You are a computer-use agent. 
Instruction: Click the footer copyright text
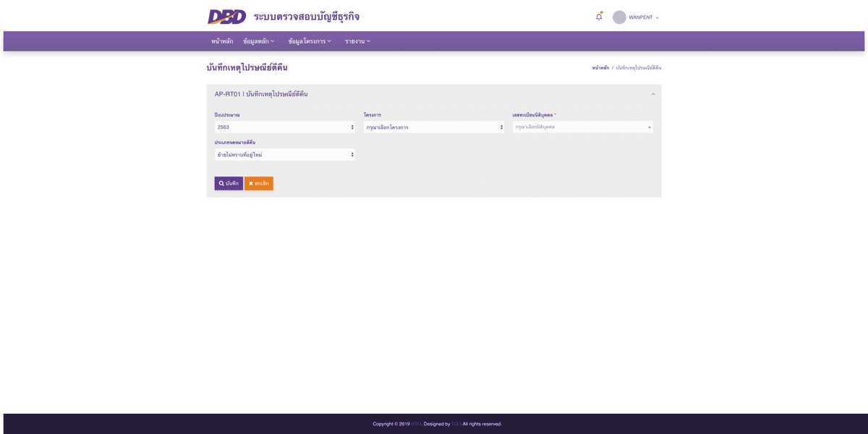pyautogui.click(x=437, y=424)
